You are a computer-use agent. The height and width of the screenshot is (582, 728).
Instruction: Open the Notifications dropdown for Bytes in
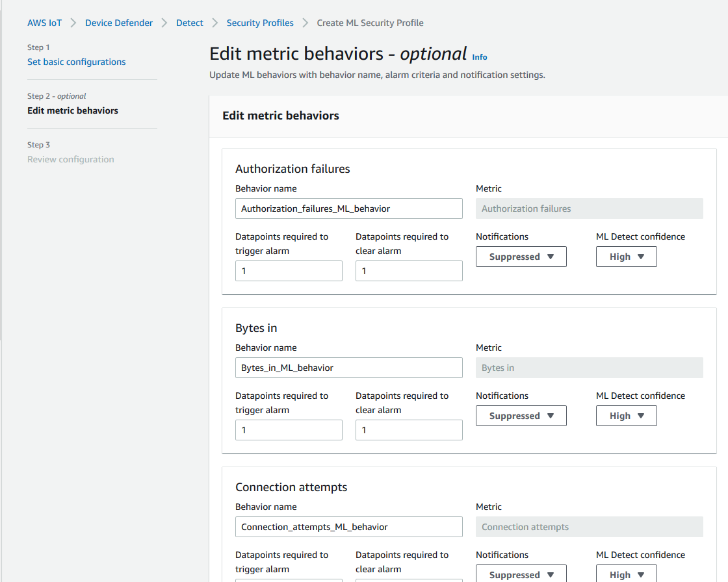tap(521, 415)
